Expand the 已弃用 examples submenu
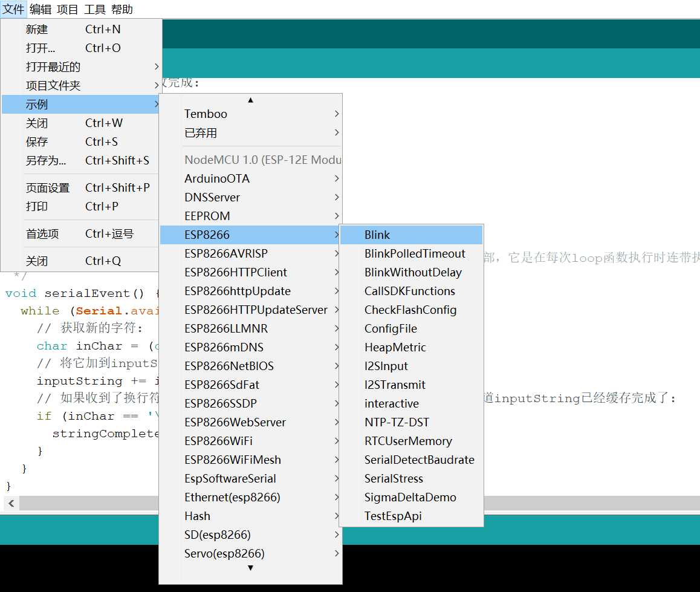Image resolution: width=700 pixels, height=592 pixels. [x=250, y=133]
